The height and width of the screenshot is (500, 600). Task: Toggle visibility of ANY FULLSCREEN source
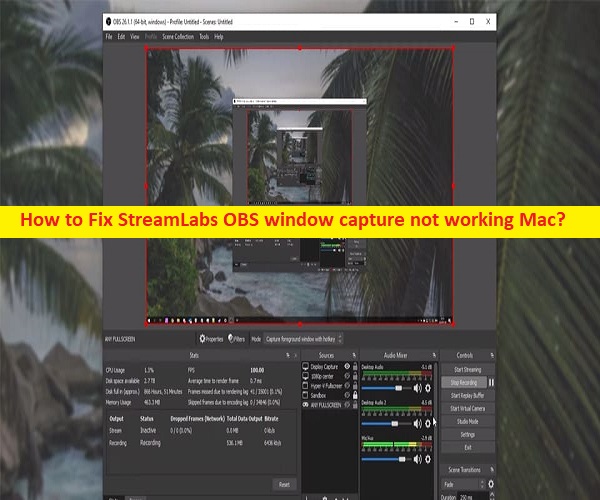coord(347,404)
